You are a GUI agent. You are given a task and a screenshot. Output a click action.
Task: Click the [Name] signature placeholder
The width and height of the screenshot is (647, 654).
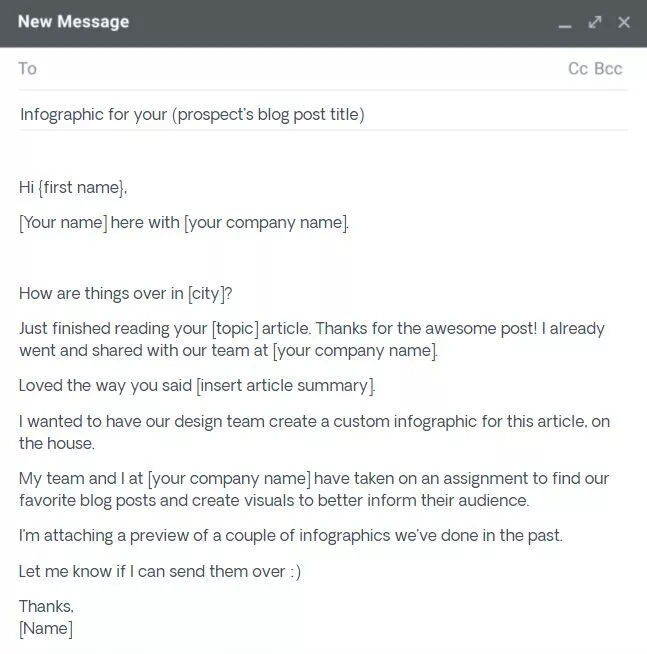click(x=46, y=629)
